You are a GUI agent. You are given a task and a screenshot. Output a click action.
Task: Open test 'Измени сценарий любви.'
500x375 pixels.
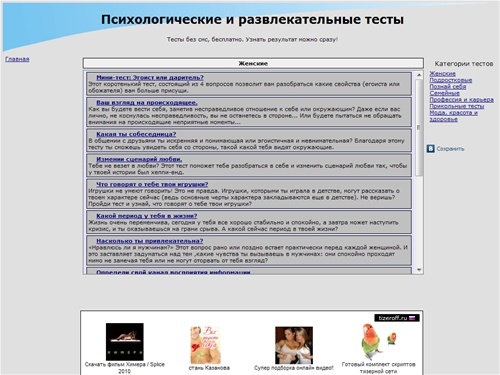139,159
